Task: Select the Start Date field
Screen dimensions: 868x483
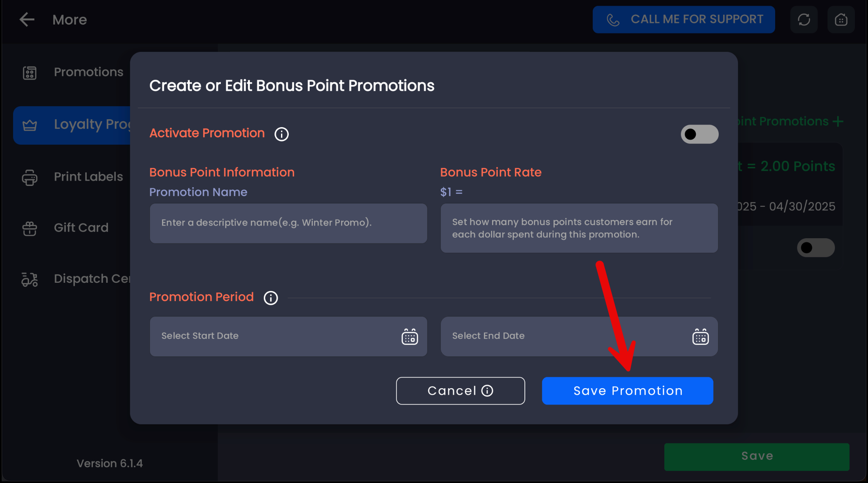Action: tap(274, 336)
